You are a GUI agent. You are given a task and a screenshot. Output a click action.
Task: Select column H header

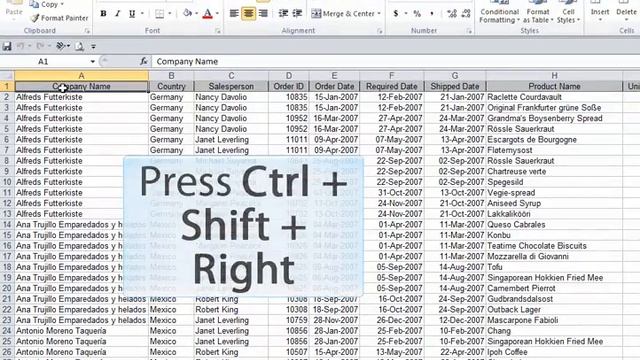click(554, 76)
